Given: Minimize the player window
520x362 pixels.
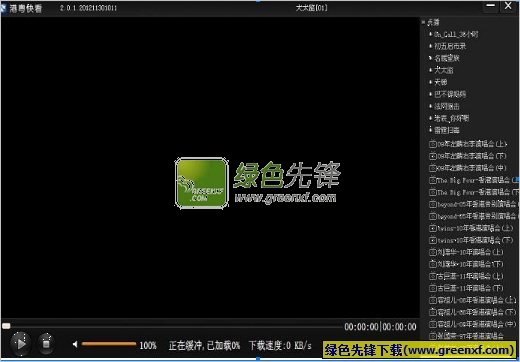Looking at the screenshot, I should [491, 6].
